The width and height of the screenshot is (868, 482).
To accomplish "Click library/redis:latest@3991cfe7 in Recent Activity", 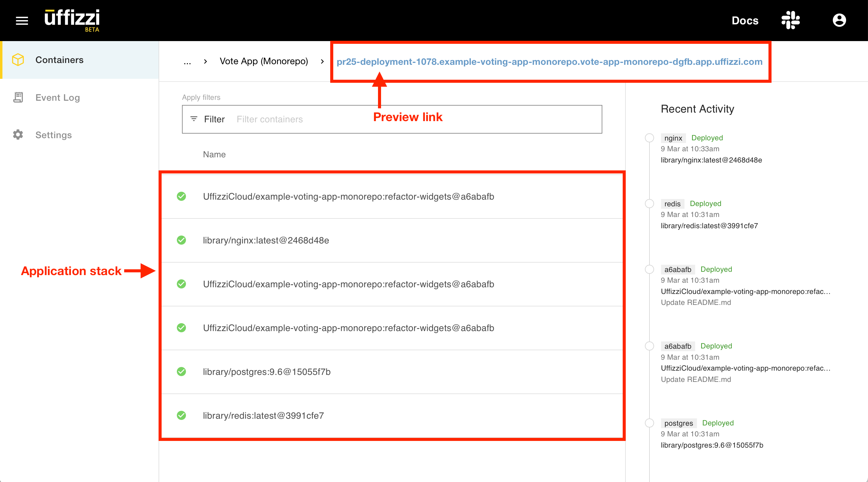I will pos(709,226).
